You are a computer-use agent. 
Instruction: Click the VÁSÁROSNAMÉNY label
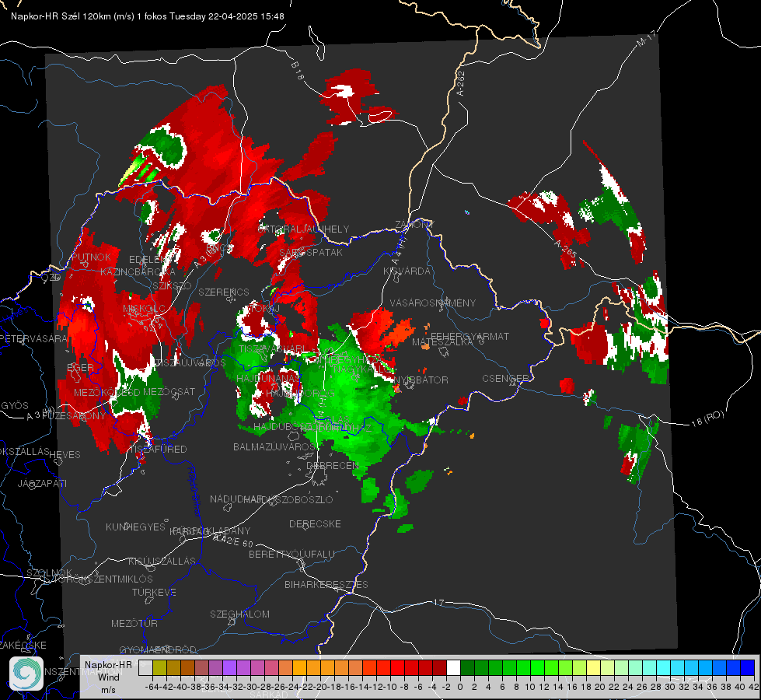coord(433,303)
